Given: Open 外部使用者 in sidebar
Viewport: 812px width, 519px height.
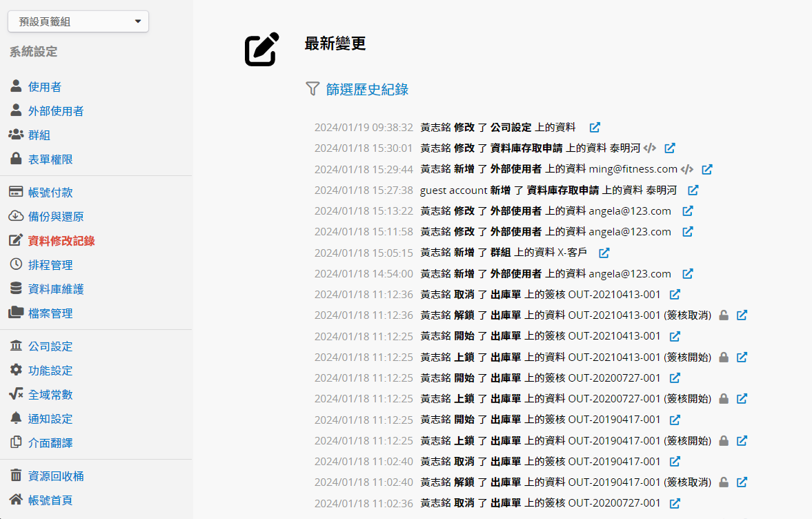Looking at the screenshot, I should tap(55, 111).
